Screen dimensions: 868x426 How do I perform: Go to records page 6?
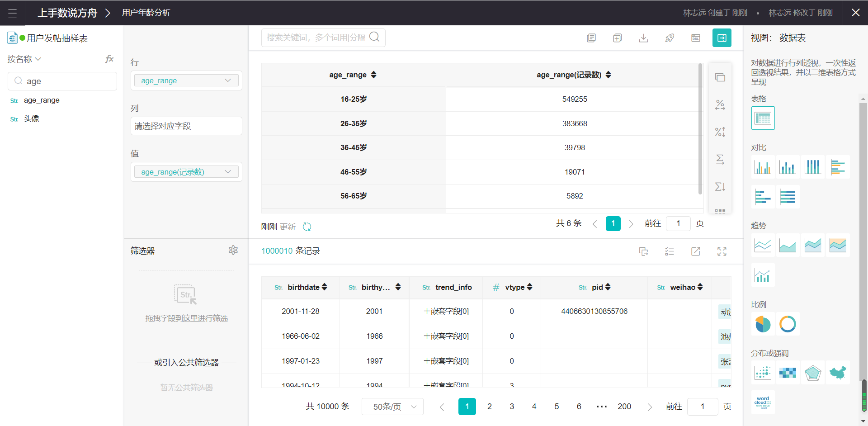click(x=579, y=407)
